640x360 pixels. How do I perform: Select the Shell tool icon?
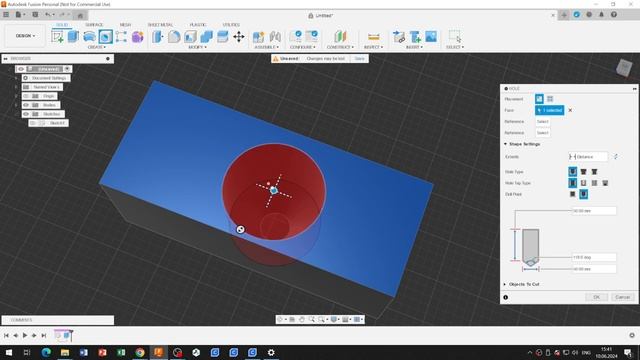pyautogui.click(x=190, y=37)
